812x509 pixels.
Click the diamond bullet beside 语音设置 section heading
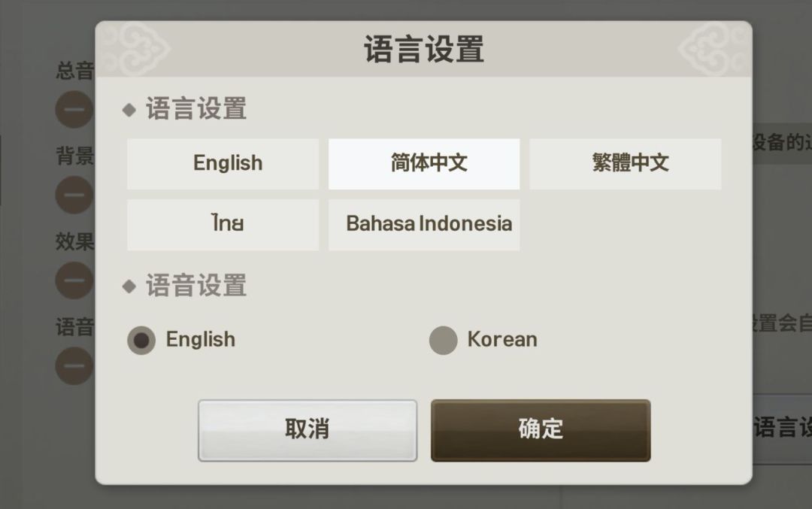coord(129,286)
